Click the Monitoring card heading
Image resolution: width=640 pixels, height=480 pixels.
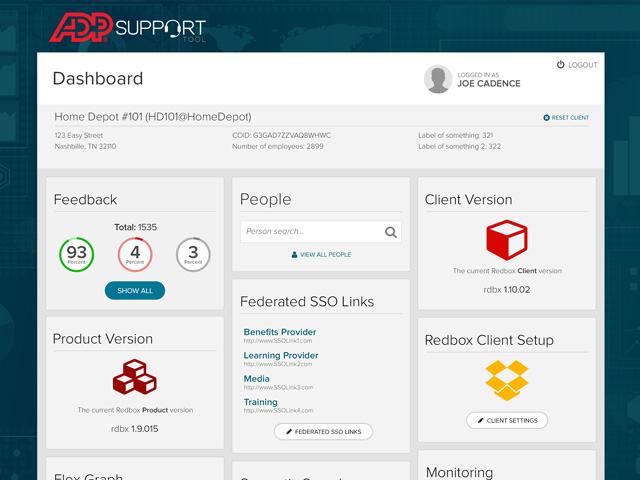point(459,472)
